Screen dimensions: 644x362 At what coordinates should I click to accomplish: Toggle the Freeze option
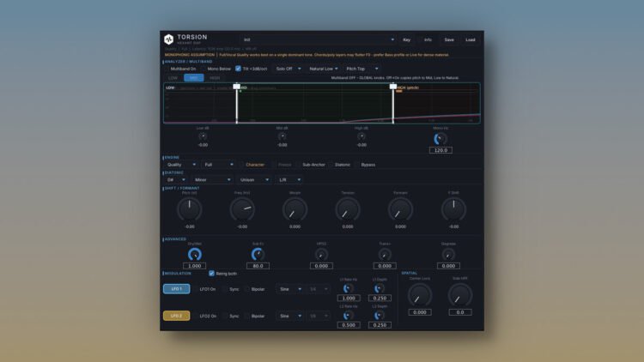pyautogui.click(x=282, y=165)
